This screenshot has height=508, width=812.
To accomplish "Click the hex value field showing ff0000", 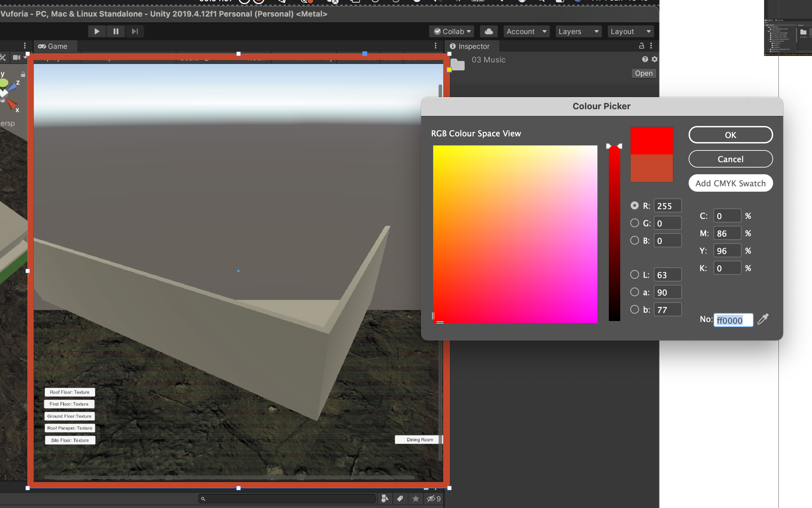I will 733,320.
